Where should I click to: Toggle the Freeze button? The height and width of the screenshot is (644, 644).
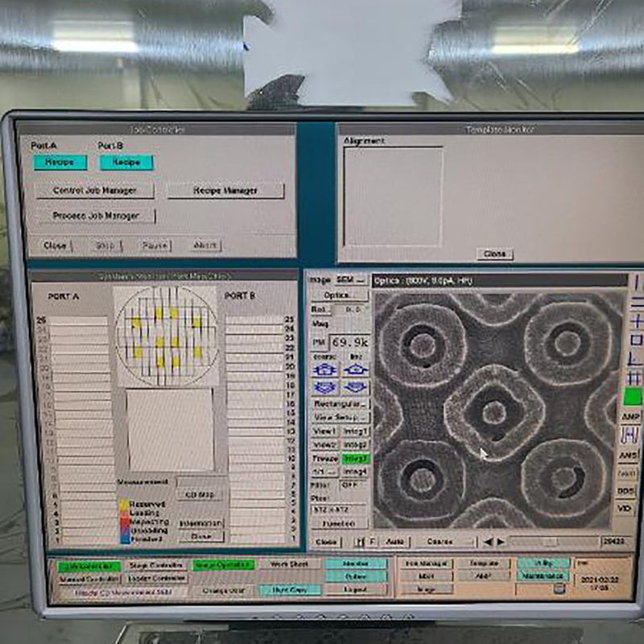click(325, 458)
